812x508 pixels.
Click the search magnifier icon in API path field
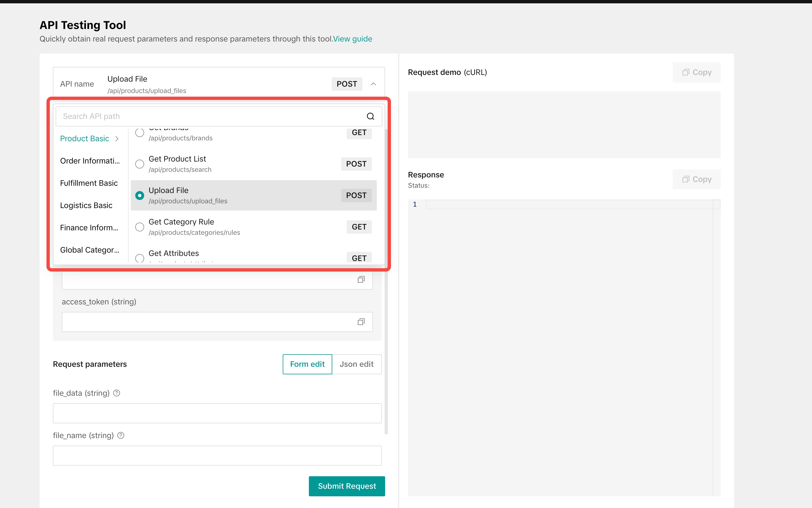click(370, 116)
